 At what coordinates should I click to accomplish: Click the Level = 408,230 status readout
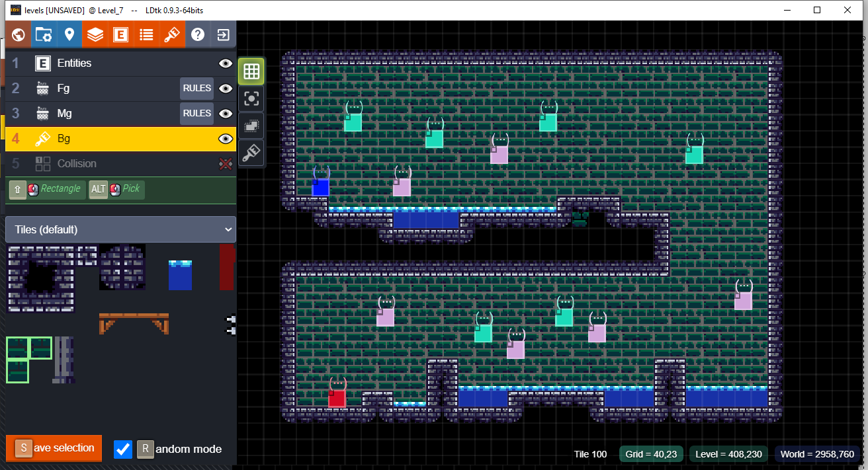pyautogui.click(x=729, y=454)
